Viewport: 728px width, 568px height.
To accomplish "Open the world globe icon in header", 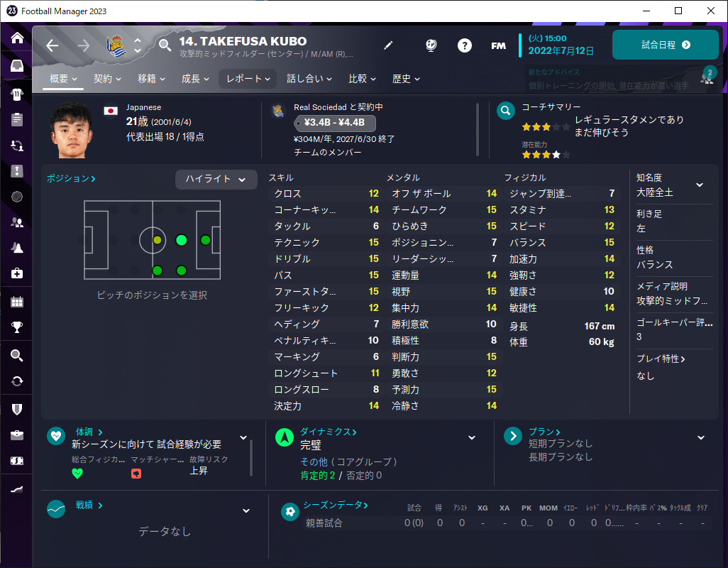I will click(431, 45).
